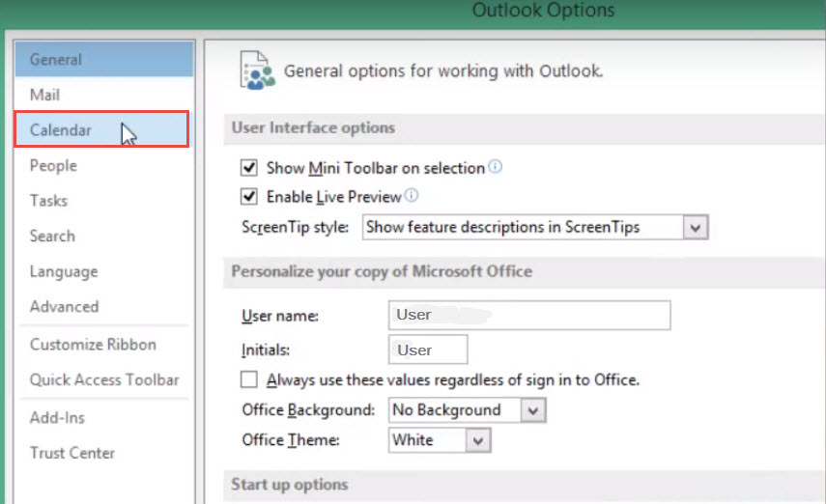Open the Office Theme dropdown

(478, 440)
